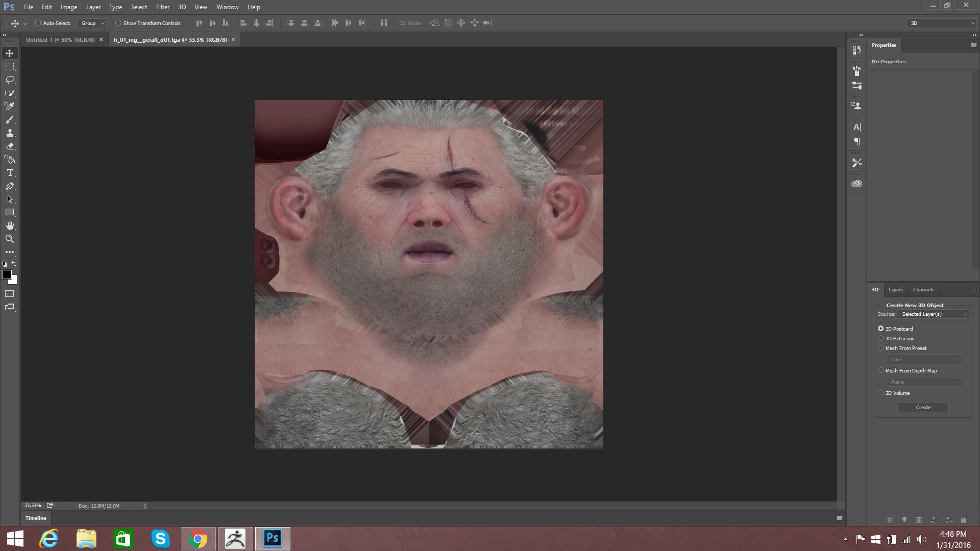The height and width of the screenshot is (551, 980).
Task: Select the Mesh From Preset option
Action: point(880,348)
